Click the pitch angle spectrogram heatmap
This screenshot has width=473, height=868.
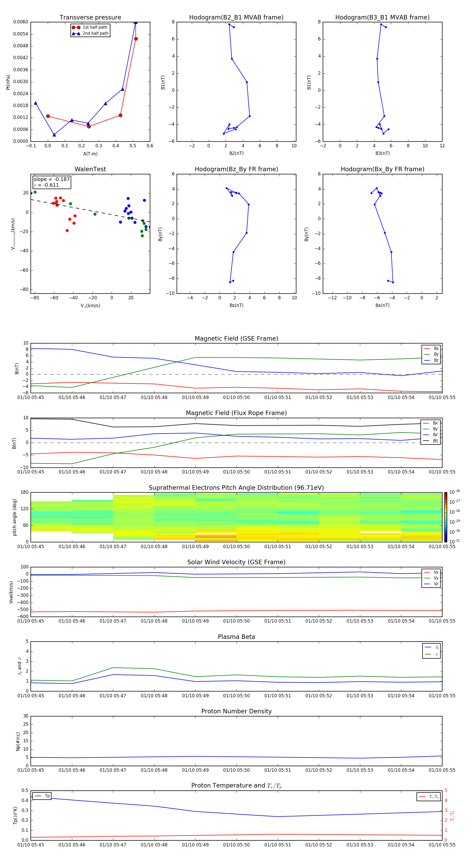point(236,517)
